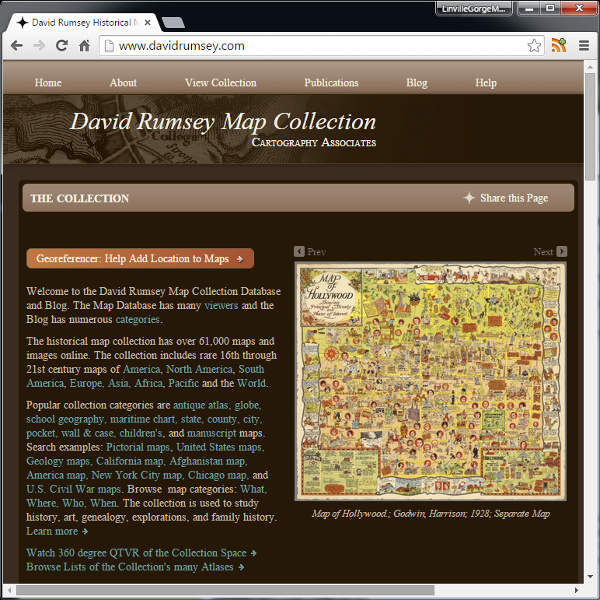Viewport: 600px width, 600px height.
Task: Open the About menu item
Action: pos(123,83)
